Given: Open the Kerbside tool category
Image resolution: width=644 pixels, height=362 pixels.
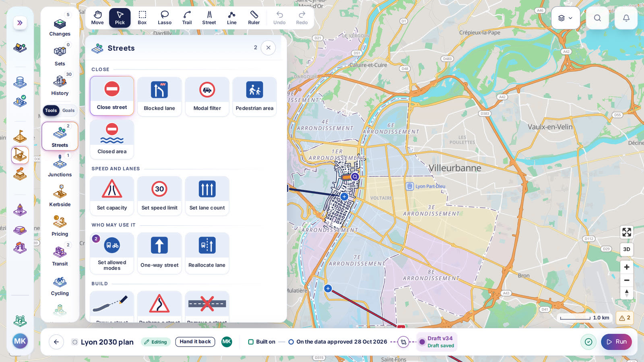Looking at the screenshot, I should (x=60, y=195).
